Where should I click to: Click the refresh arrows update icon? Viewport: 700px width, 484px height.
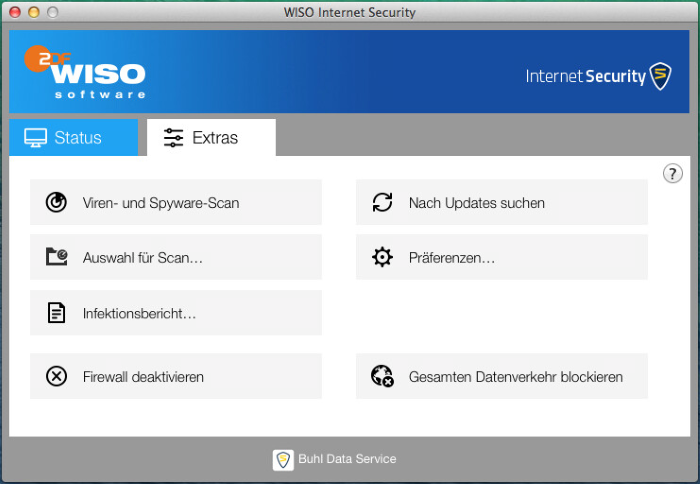pyautogui.click(x=383, y=202)
